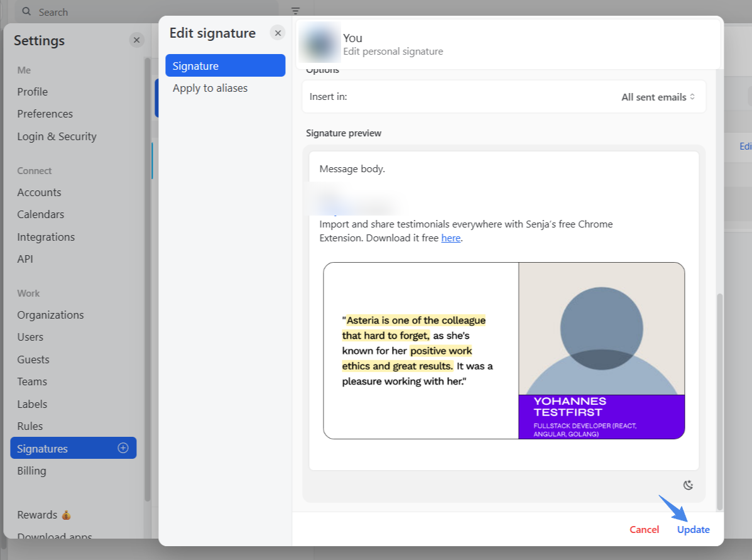Click the testimonial card image
The width and height of the screenshot is (752, 560).
503,350
